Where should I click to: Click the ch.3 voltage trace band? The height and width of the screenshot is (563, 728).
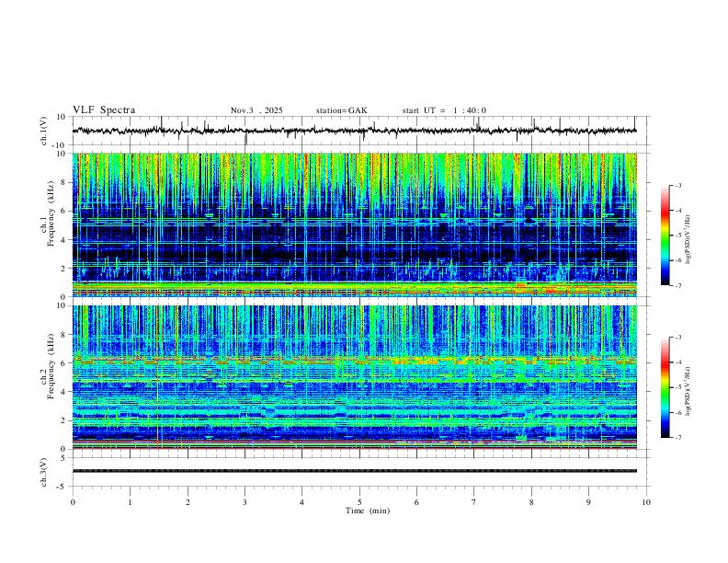(x=354, y=471)
